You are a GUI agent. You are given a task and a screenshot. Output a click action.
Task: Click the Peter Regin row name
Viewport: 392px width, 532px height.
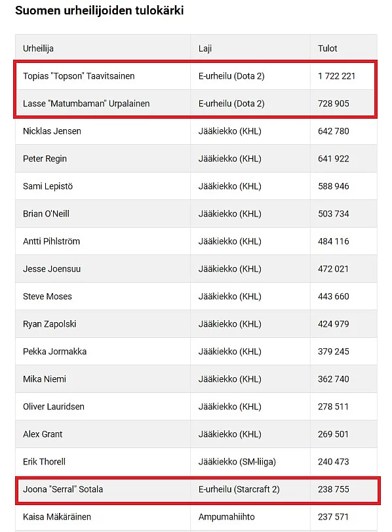[x=45, y=159]
